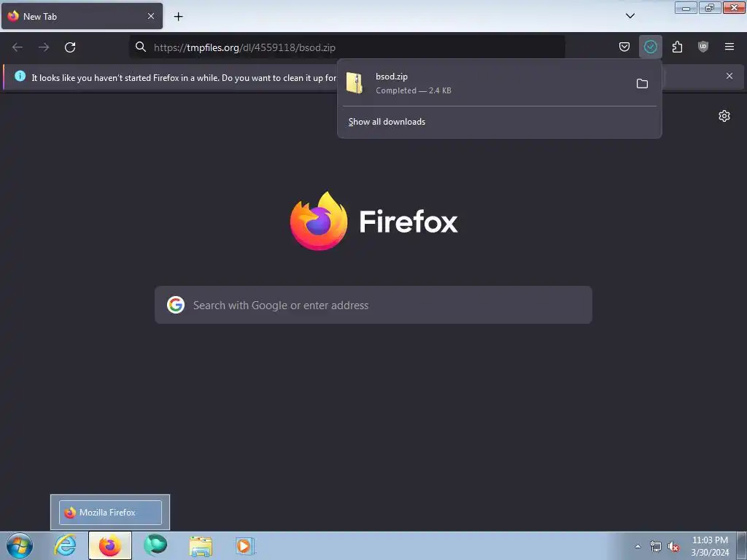Image resolution: width=747 pixels, height=560 pixels.
Task: Focus the address bar with the tmpfiles.org URL
Action: 347,47
